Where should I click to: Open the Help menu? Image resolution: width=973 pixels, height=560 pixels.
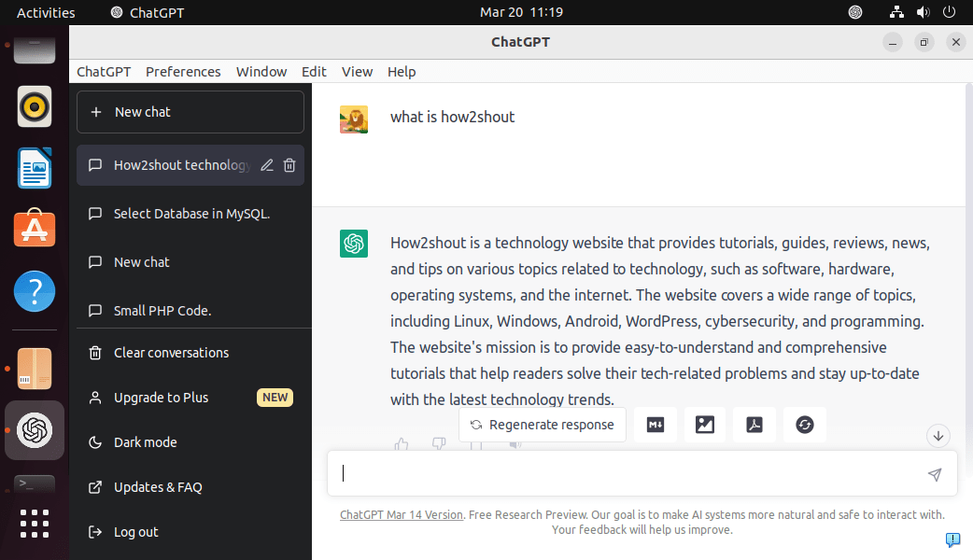[x=402, y=71]
